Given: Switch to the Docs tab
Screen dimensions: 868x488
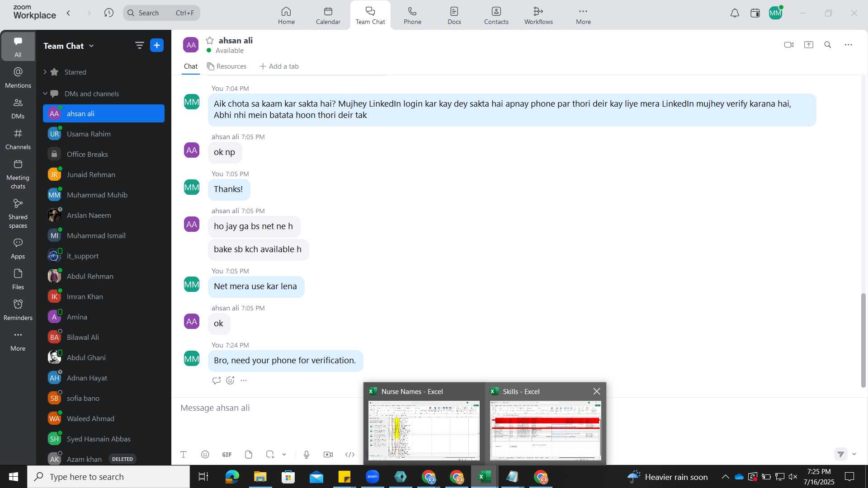Looking at the screenshot, I should coord(454,15).
